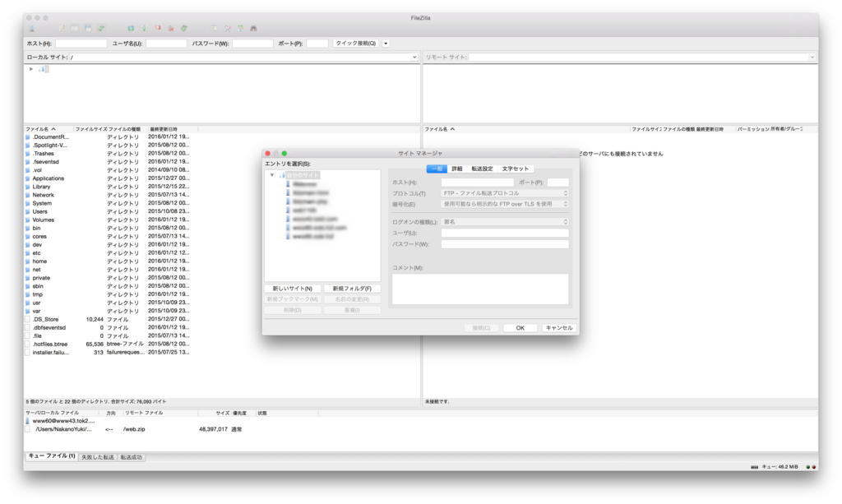The height and width of the screenshot is (504, 842).
Task: Confirm with the OK button
Action: (520, 328)
